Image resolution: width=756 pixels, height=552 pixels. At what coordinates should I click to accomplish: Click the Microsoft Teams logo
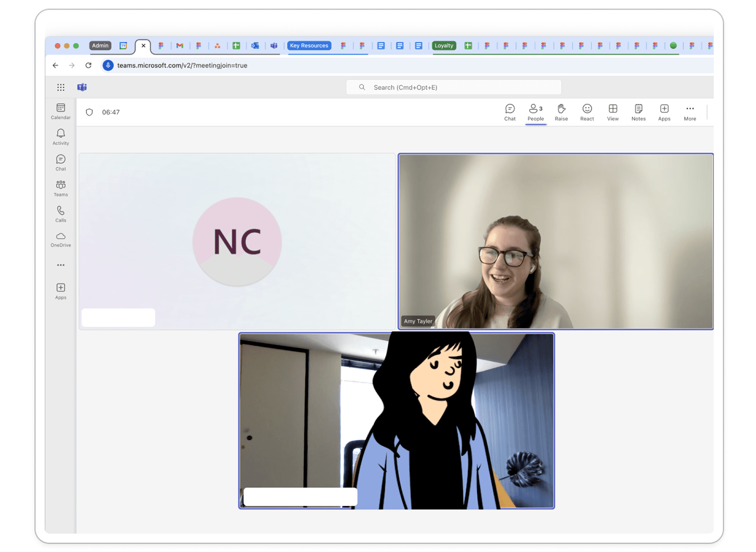tap(82, 87)
